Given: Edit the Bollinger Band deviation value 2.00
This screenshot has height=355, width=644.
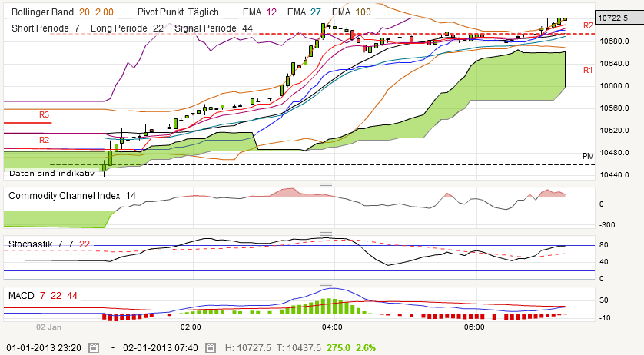Looking at the screenshot, I should pos(105,12).
